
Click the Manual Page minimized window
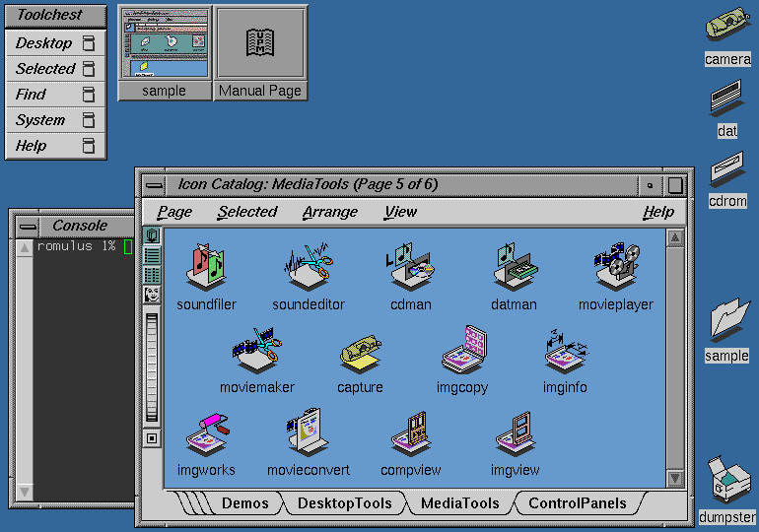point(260,53)
